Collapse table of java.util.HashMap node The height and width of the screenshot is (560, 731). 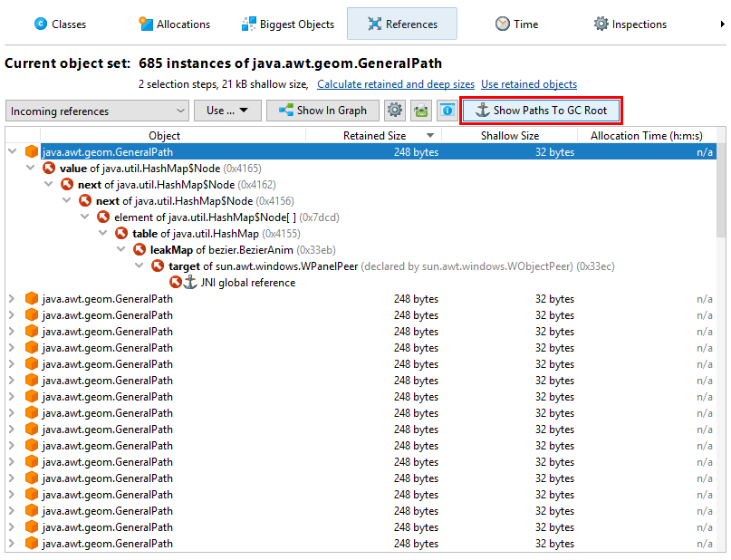pyautogui.click(x=103, y=233)
